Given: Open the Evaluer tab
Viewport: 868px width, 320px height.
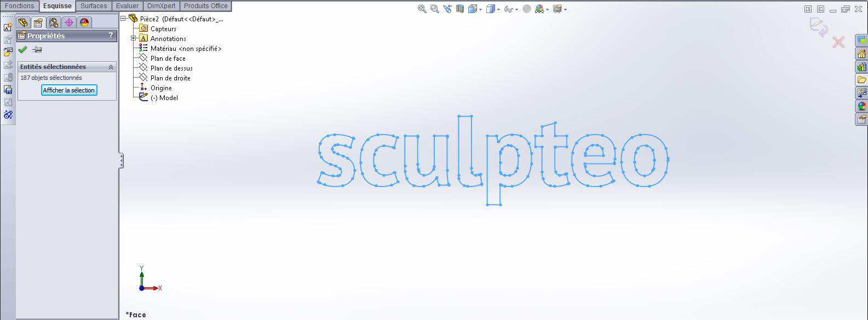Looking at the screenshot, I should coord(127,6).
